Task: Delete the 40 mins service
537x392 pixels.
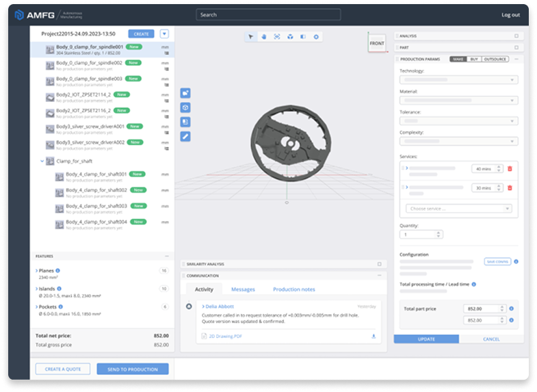Action: click(510, 168)
